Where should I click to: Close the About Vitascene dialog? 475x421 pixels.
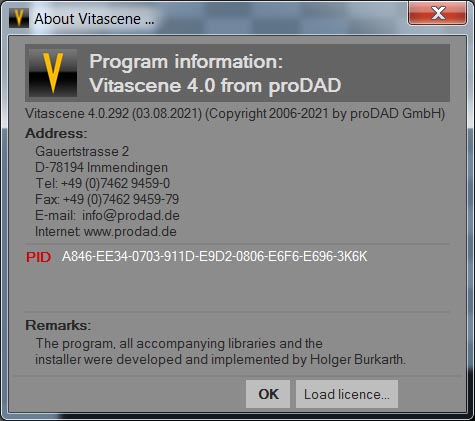[437, 14]
